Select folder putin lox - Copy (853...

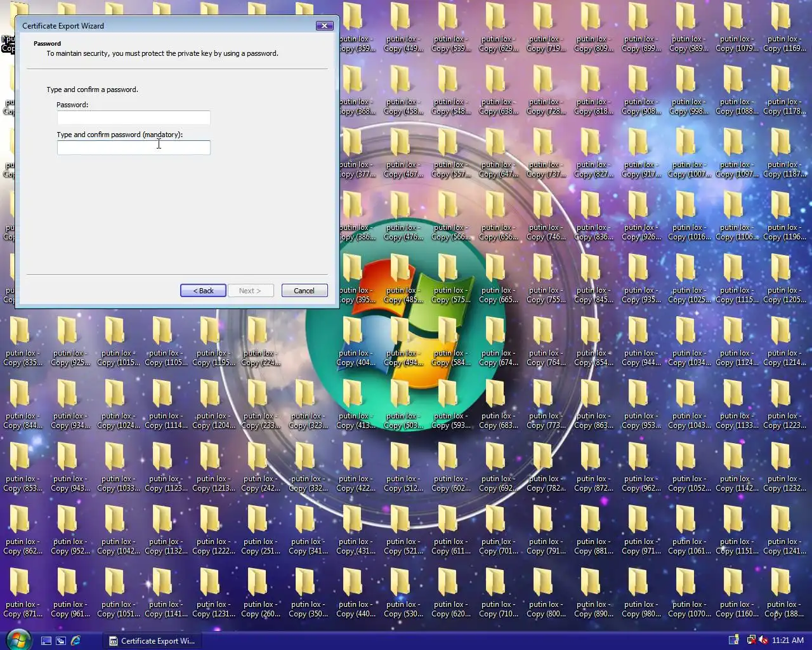click(23, 468)
